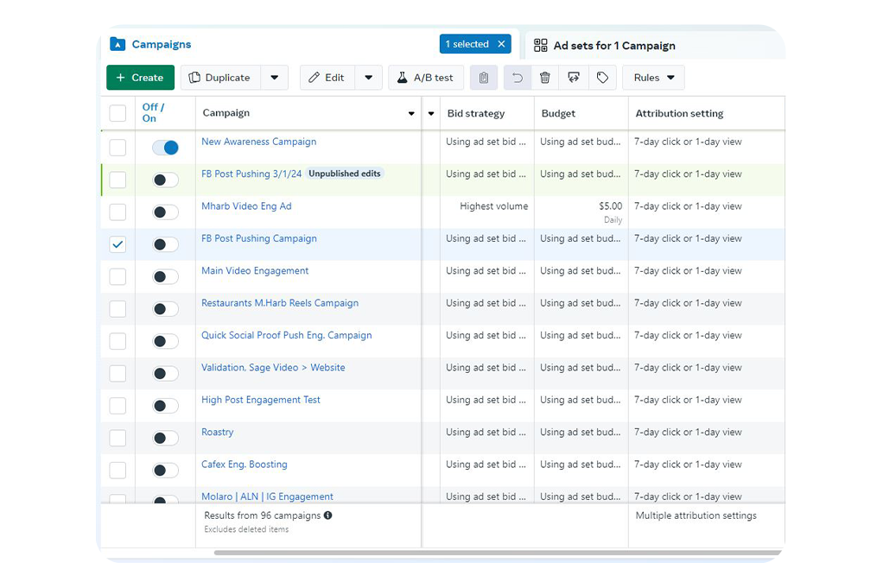Click the Ad sets grid icon
The image size is (883, 588).
[540, 46]
